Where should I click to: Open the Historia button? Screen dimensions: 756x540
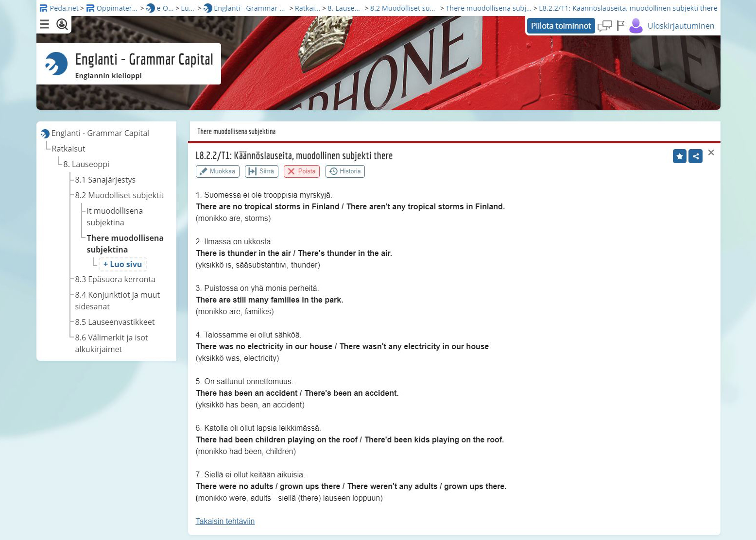click(x=345, y=171)
